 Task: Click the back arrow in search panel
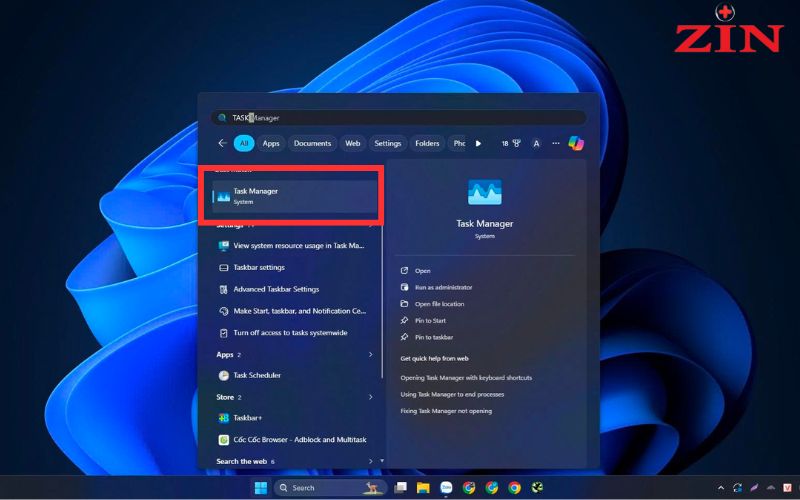[x=222, y=143]
